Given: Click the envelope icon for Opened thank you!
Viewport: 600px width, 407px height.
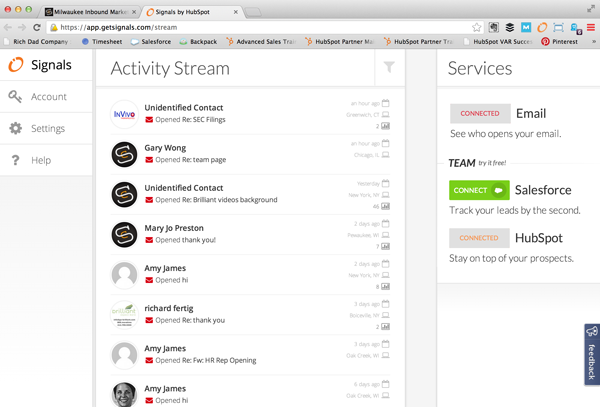Looking at the screenshot, I should coord(149,240).
